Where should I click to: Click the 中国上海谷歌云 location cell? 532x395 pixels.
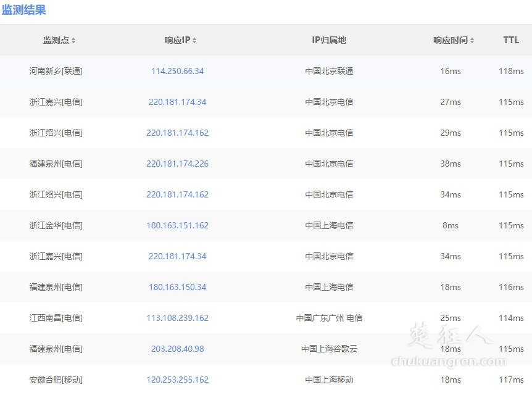point(328,349)
